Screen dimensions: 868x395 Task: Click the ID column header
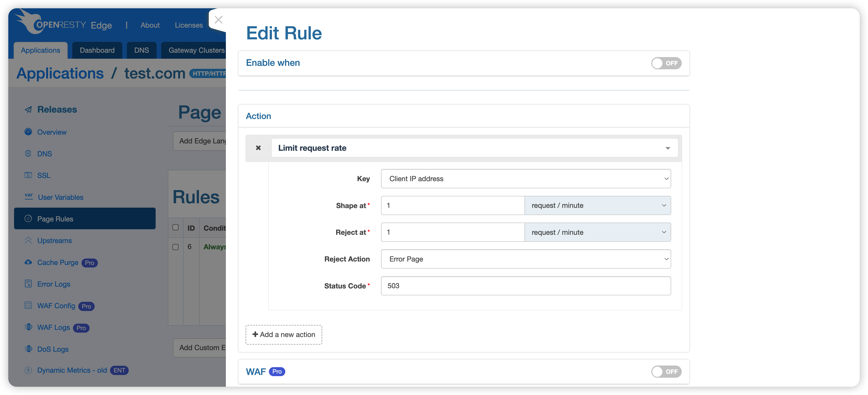191,228
